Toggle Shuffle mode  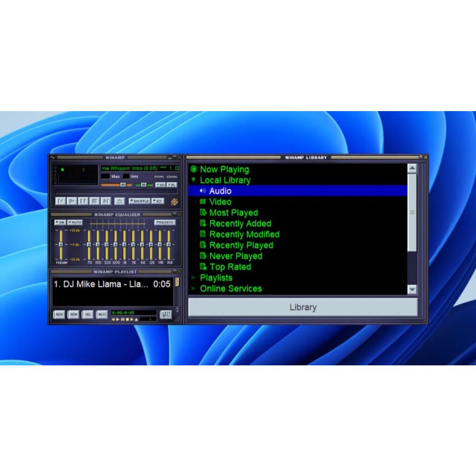pos(139,201)
